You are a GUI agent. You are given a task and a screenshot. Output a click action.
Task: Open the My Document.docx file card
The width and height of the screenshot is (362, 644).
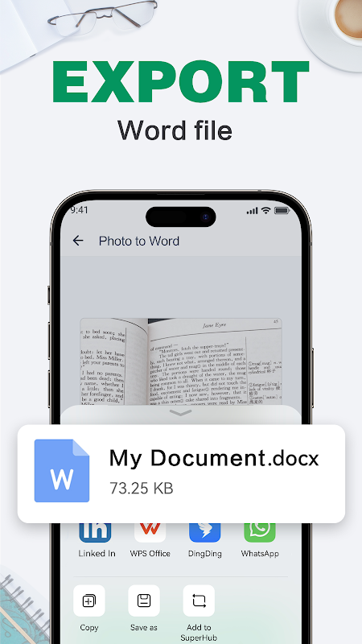pos(181,473)
